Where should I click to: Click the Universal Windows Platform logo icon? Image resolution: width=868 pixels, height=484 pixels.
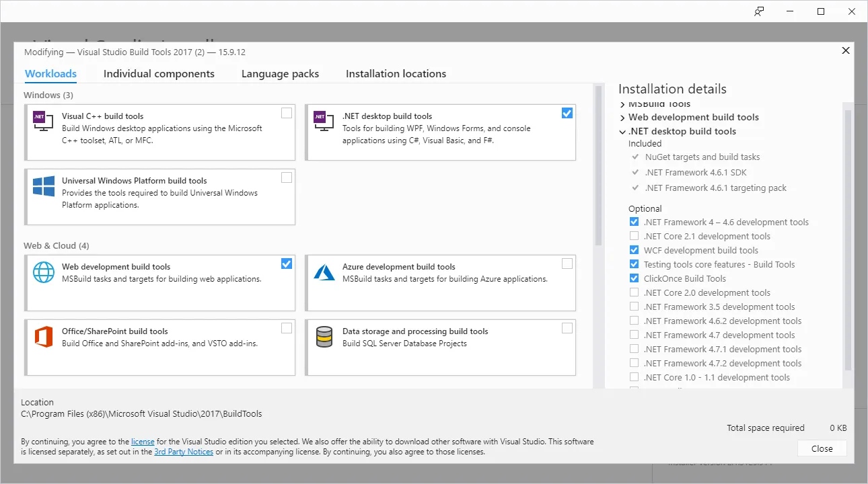(44, 186)
